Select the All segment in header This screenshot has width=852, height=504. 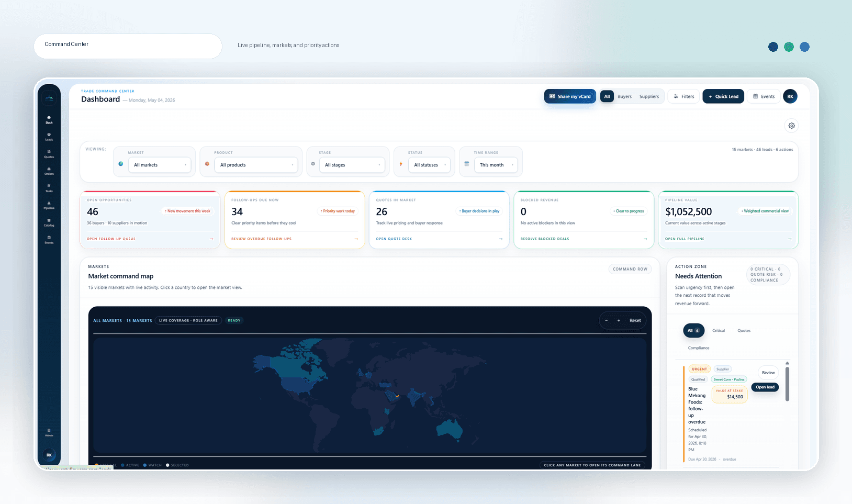607,96
